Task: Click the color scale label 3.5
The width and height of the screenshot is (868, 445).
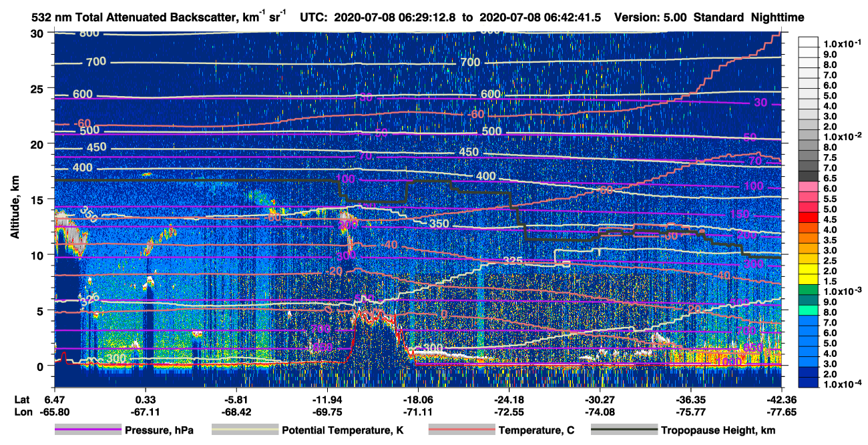Action: 830,240
